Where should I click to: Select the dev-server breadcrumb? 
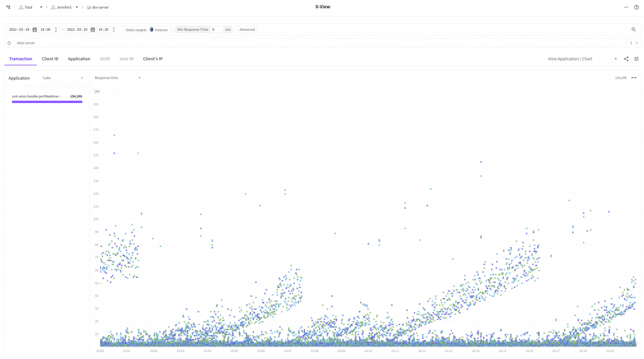(x=97, y=8)
